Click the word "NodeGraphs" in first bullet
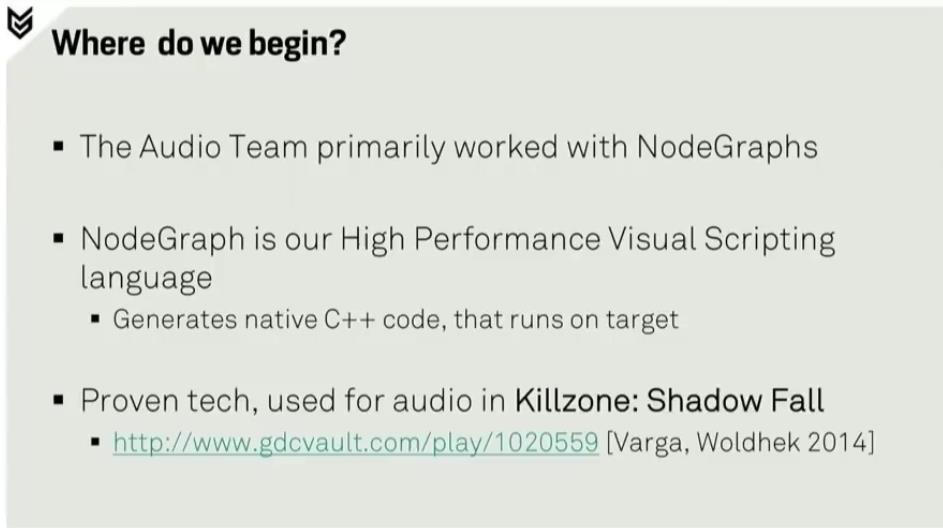This screenshot has height=528, width=943. (x=727, y=147)
